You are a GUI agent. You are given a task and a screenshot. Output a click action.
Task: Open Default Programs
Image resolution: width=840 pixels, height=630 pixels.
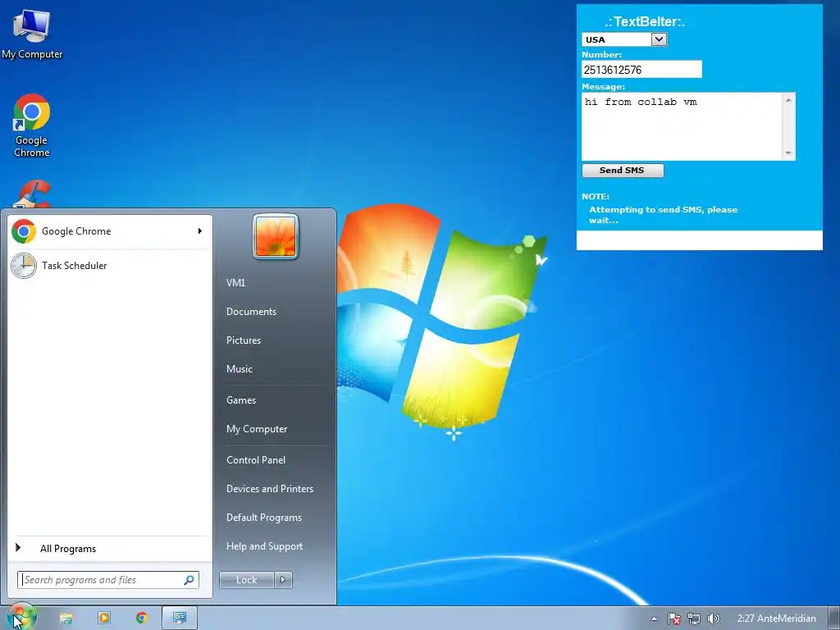263,518
